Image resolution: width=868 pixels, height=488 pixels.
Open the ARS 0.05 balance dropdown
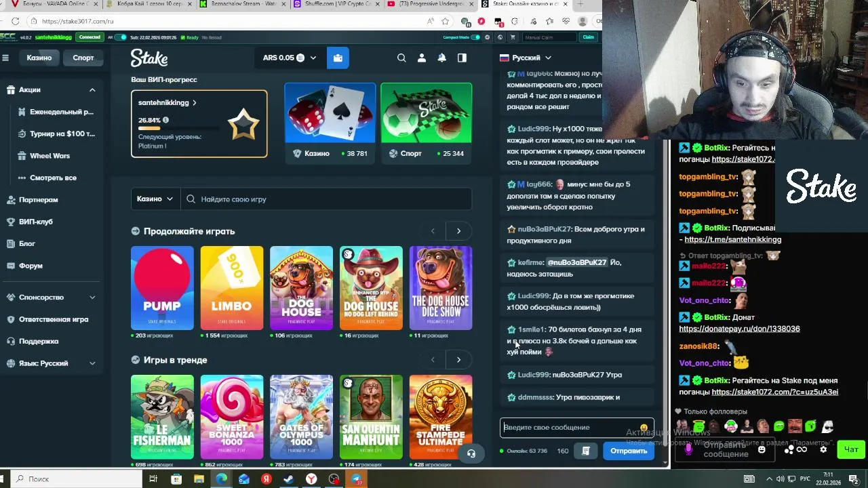[290, 58]
